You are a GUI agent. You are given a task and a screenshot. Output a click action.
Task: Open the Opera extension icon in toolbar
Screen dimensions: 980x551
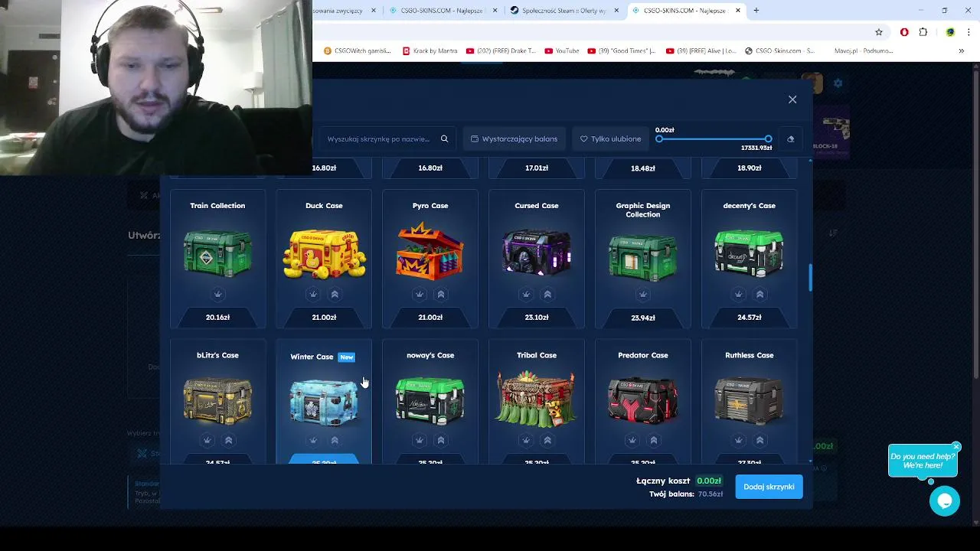click(x=904, y=32)
